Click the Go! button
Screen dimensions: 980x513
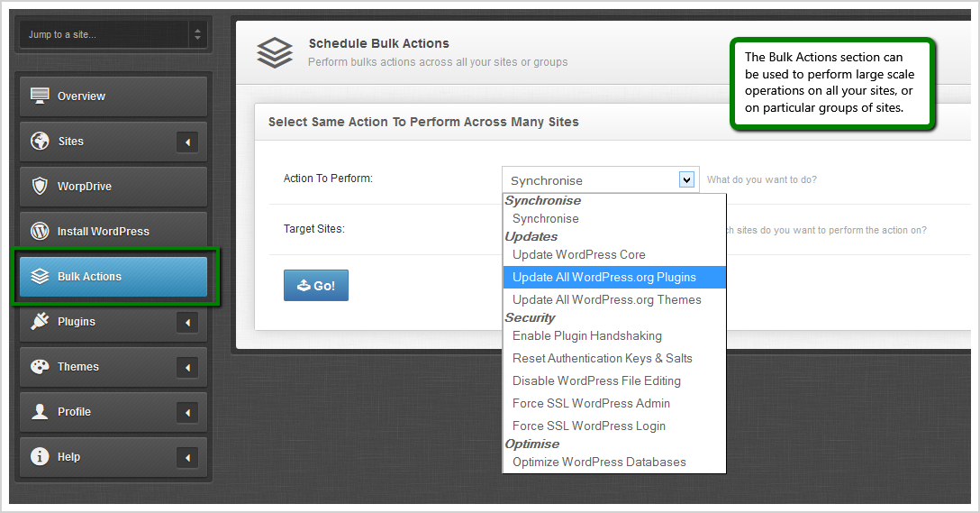(316, 285)
